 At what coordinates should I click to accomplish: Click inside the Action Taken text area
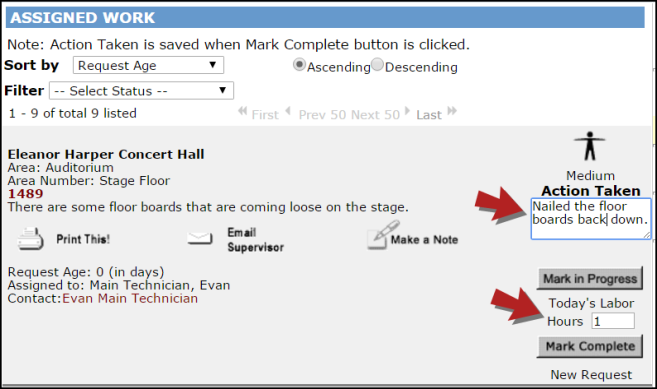tap(591, 219)
